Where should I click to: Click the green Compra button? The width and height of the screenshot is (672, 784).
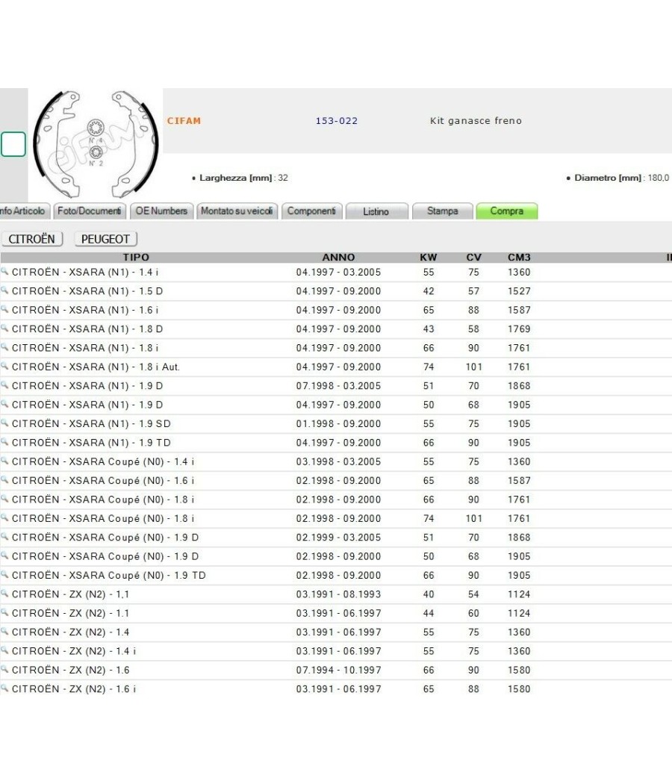507,211
